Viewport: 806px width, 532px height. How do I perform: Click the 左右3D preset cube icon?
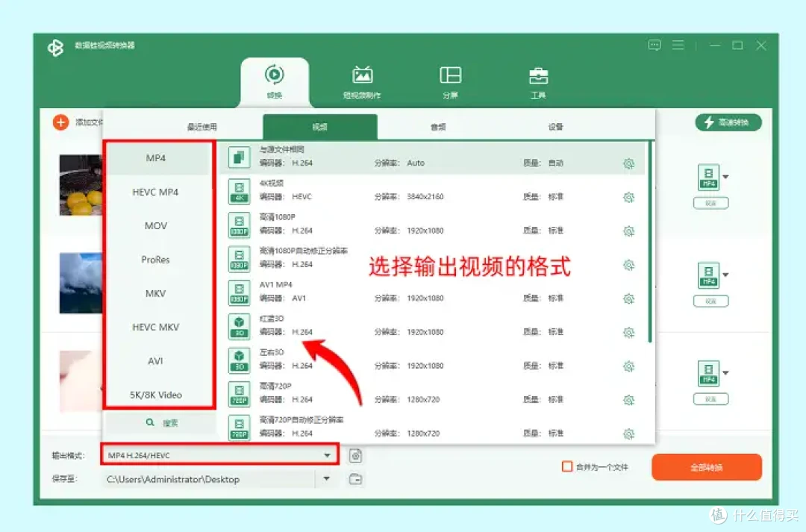point(239,360)
